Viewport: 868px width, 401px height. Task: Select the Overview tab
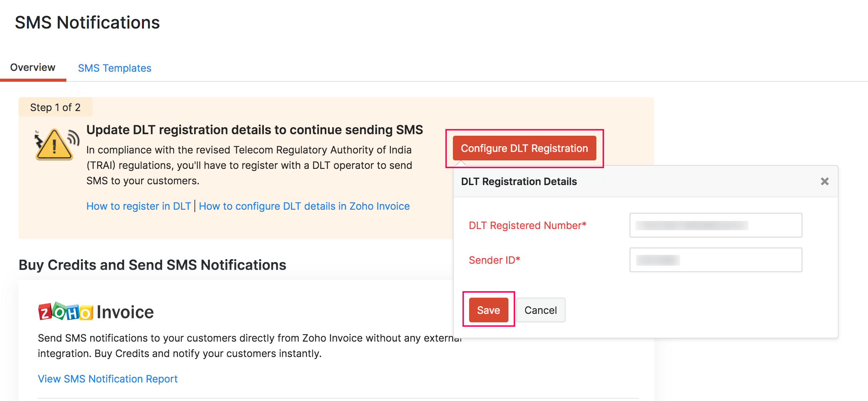click(x=32, y=67)
